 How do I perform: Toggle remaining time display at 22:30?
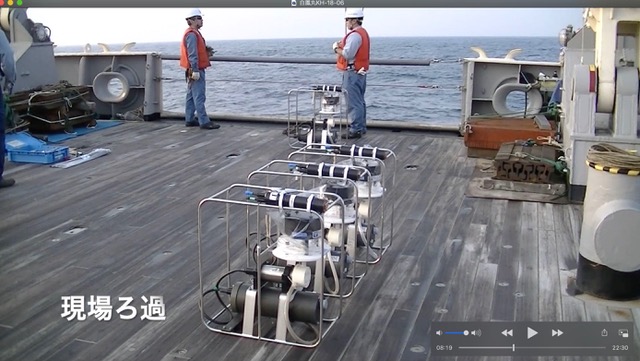[x=620, y=348]
